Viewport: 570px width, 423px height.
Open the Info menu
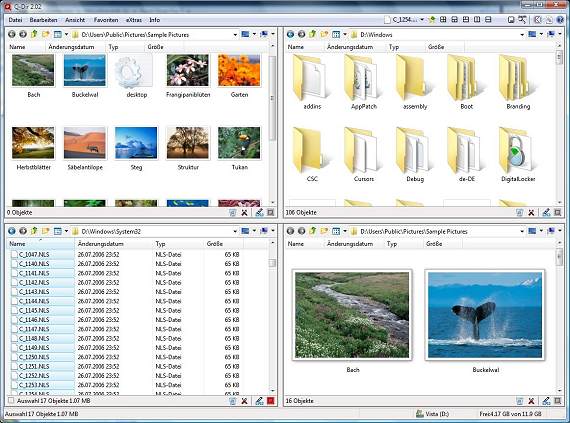pos(154,20)
